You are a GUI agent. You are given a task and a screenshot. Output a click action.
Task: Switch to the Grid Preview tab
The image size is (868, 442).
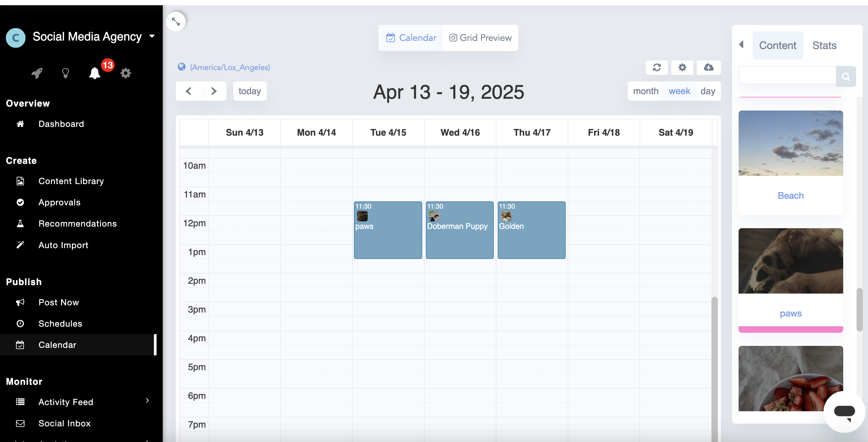(x=480, y=38)
